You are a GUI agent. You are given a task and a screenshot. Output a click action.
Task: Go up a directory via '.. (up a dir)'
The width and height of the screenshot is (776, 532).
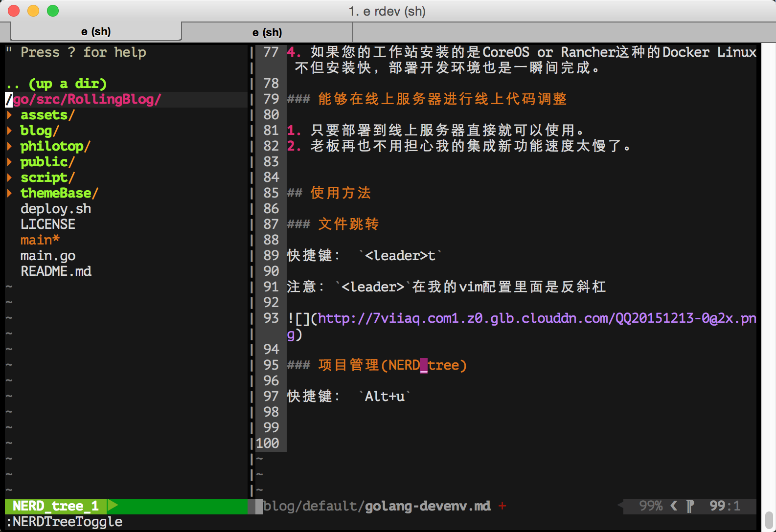pyautogui.click(x=56, y=84)
